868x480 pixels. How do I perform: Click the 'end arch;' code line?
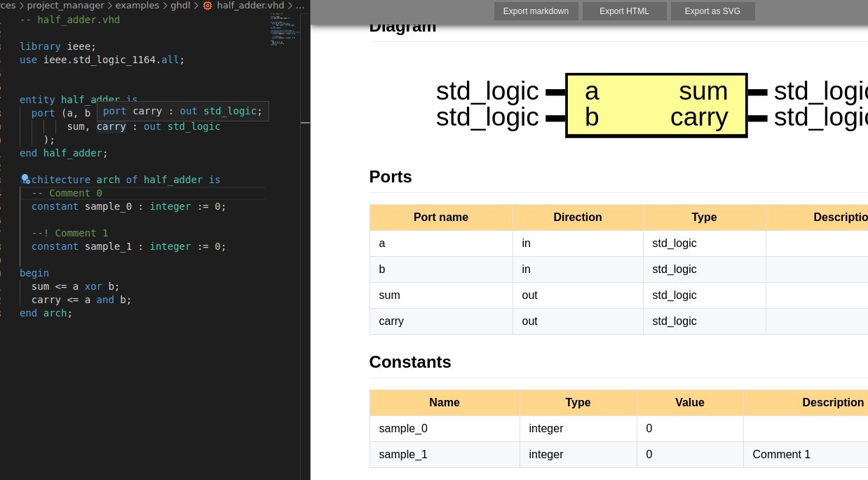click(x=46, y=313)
